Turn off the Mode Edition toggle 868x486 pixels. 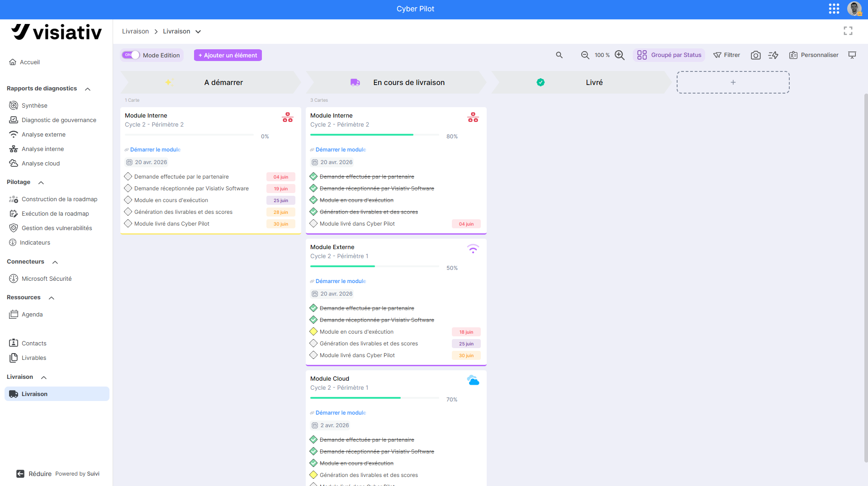pyautogui.click(x=131, y=55)
